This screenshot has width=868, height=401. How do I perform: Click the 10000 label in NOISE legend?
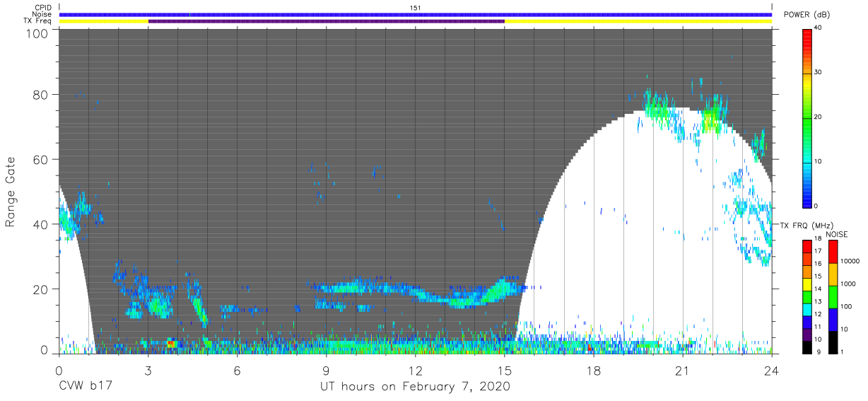pyautogui.click(x=850, y=262)
